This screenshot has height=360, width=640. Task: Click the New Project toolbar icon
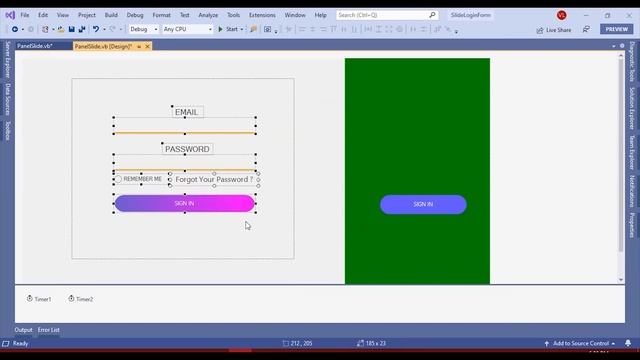coord(45,29)
